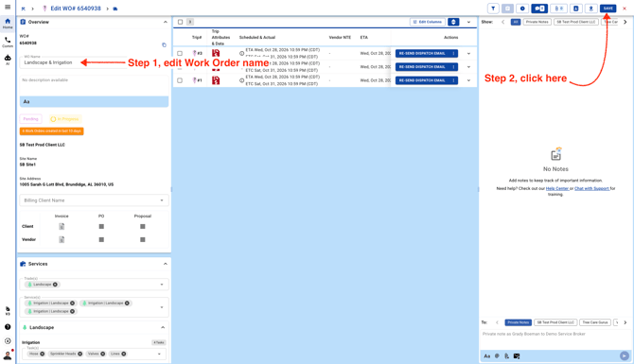
Task: Re-send dispatch email for trip #1
Action: pos(422,80)
